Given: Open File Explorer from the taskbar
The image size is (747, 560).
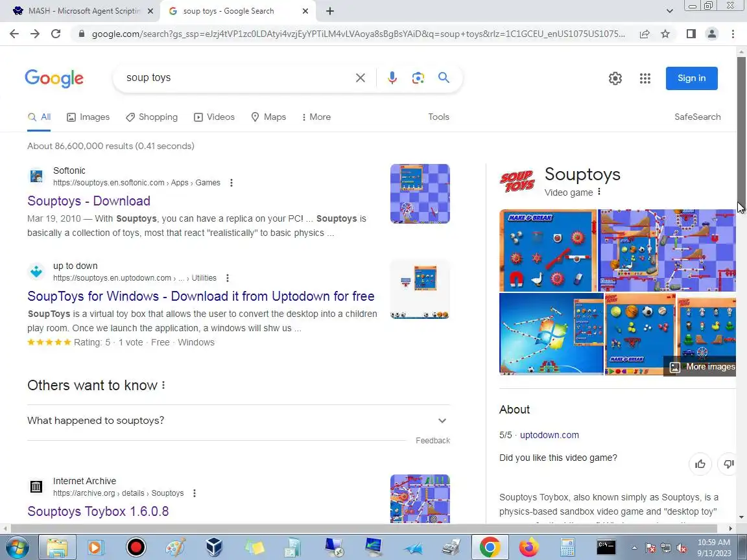Looking at the screenshot, I should tap(56, 547).
